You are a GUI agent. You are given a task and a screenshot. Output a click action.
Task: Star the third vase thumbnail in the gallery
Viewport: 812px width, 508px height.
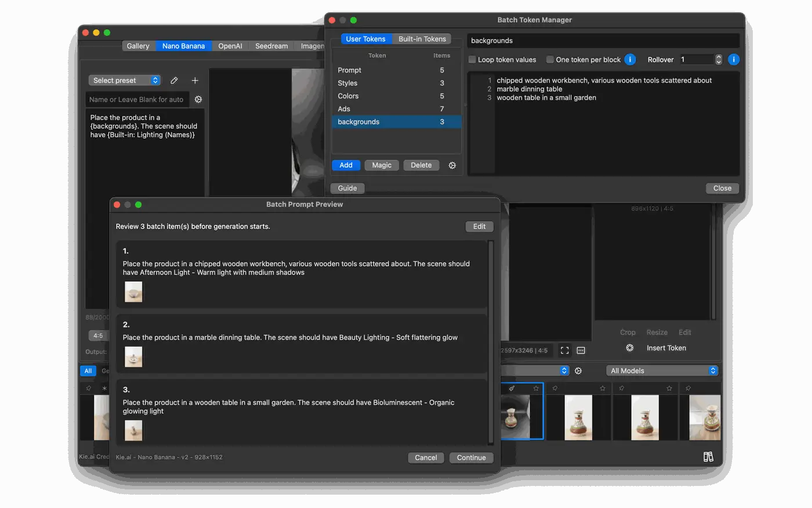(x=669, y=388)
